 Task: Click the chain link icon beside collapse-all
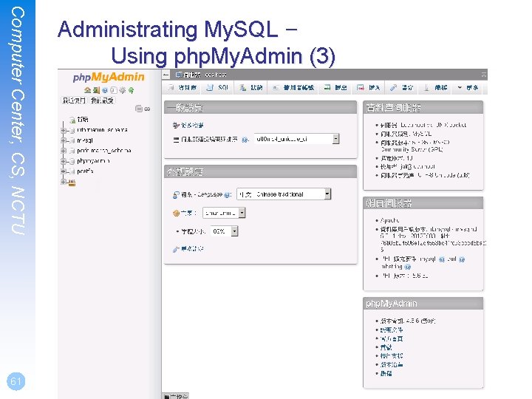147,109
